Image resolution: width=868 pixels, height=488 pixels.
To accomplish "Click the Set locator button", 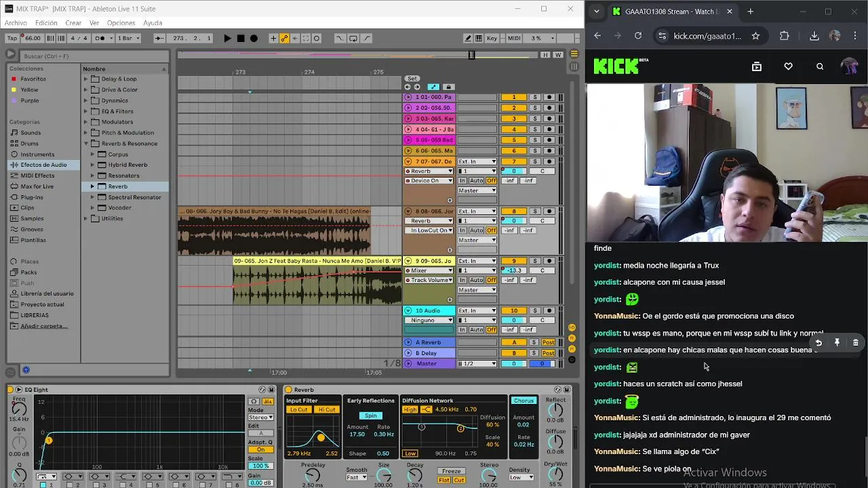I will click(x=412, y=79).
